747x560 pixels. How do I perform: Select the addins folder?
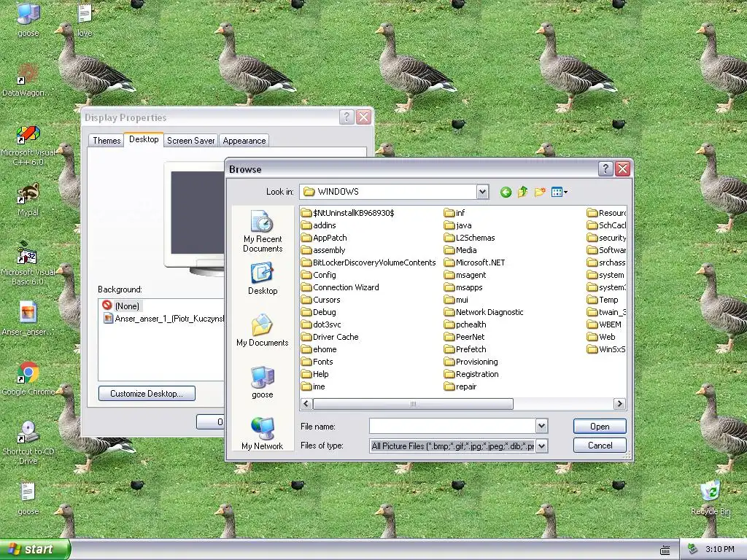click(319, 225)
